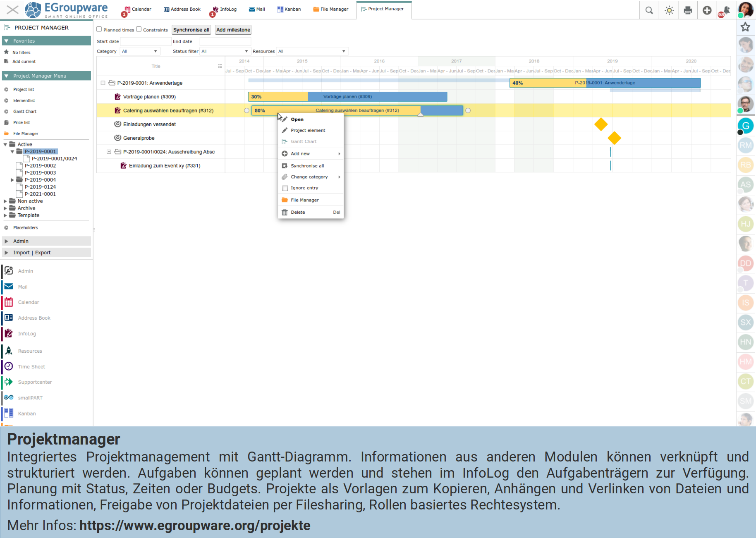Click the Synchronise all button

click(x=191, y=30)
